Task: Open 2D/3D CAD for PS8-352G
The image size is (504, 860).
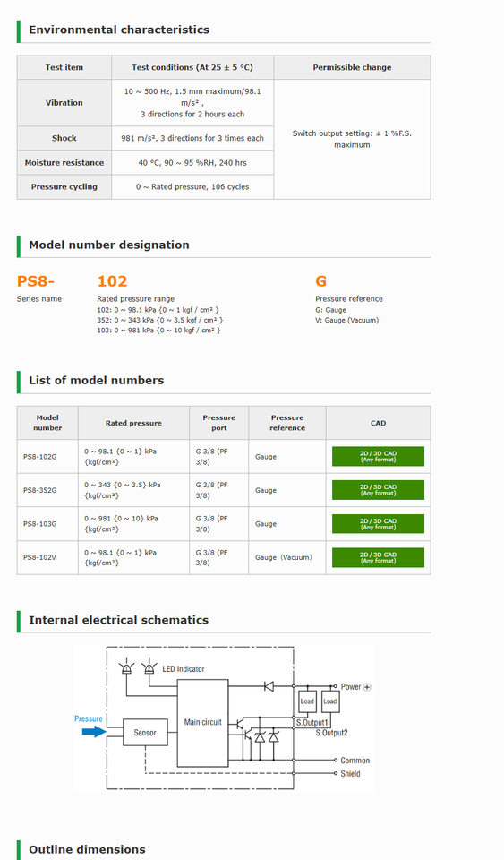Action: (378, 490)
